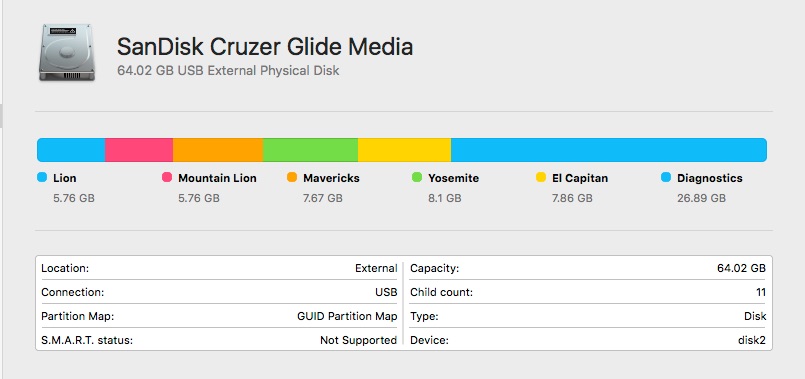Screen dimensions: 805x379
Task: Click the S.M.A.R.T. status Not Supported value
Action: pyautogui.click(x=358, y=340)
